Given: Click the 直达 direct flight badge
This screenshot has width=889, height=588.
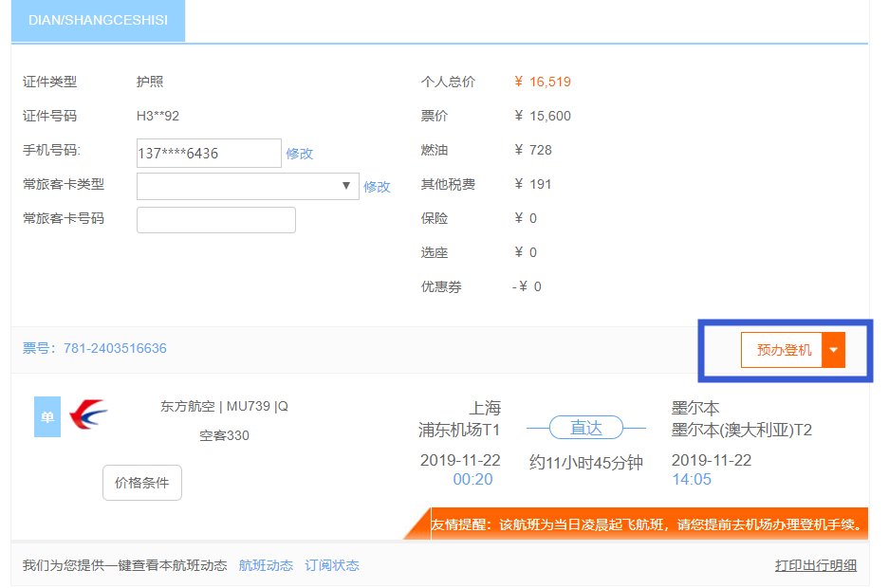Looking at the screenshot, I should [585, 428].
